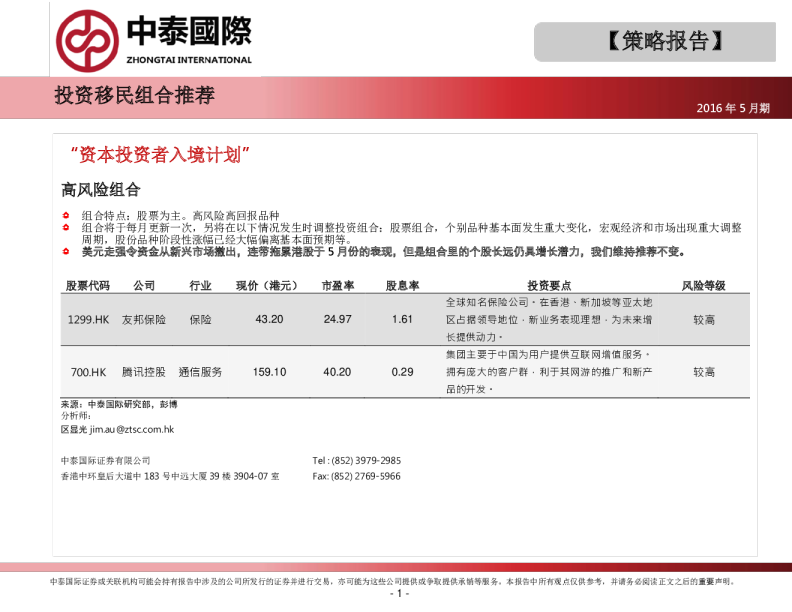The height and width of the screenshot is (612, 792).
Task: Click the 现价（港元） column header
Action: pyautogui.click(x=268, y=286)
